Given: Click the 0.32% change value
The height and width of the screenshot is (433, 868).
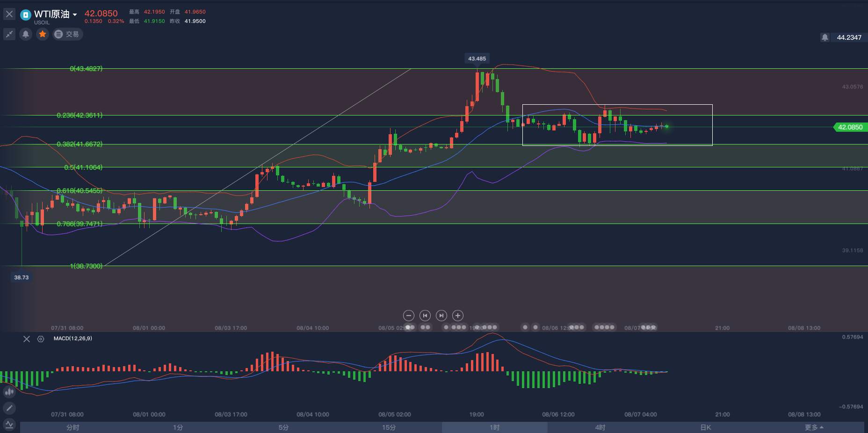Looking at the screenshot, I should pyautogui.click(x=116, y=22).
